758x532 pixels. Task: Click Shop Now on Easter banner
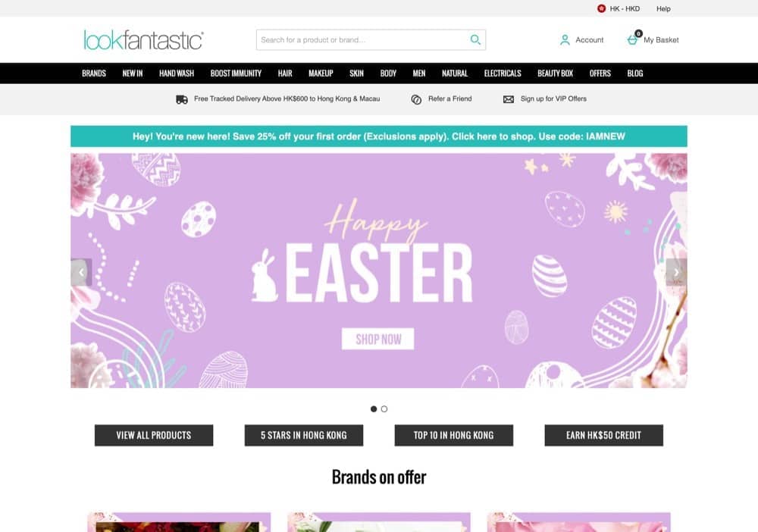coord(378,339)
